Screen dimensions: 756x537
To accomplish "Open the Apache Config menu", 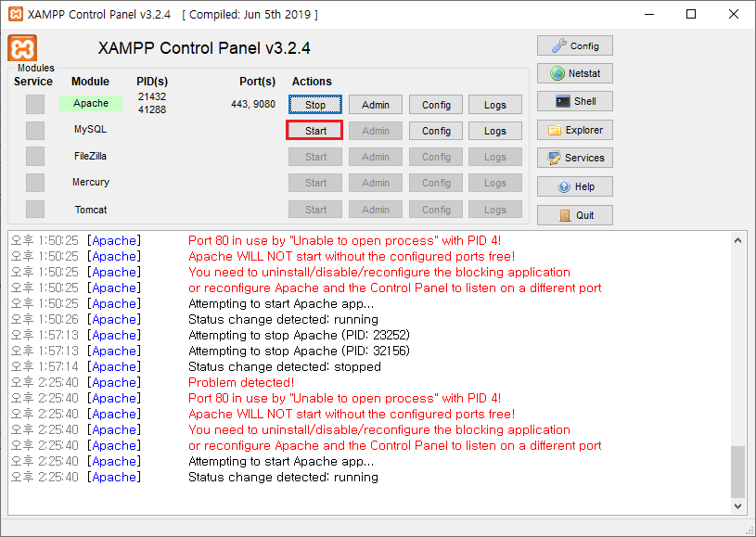I will [x=436, y=105].
